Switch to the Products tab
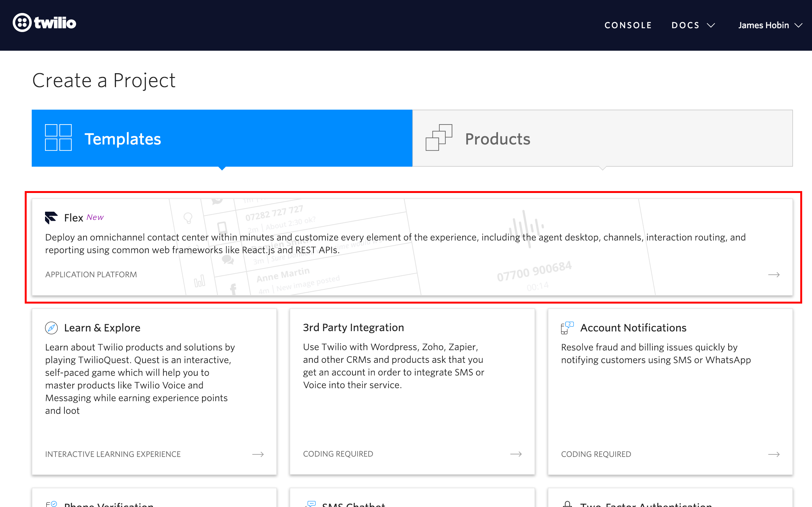This screenshot has height=507, width=812. point(602,138)
